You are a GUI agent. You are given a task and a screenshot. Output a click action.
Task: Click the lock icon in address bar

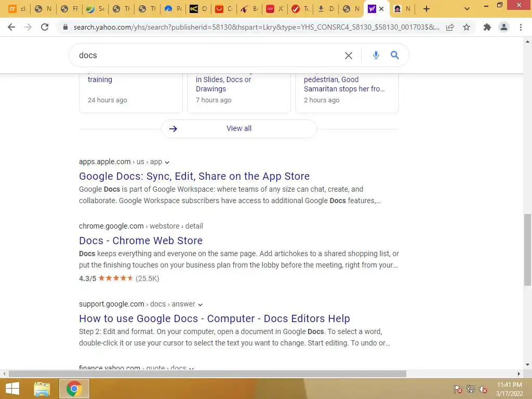pyautogui.click(x=65, y=27)
